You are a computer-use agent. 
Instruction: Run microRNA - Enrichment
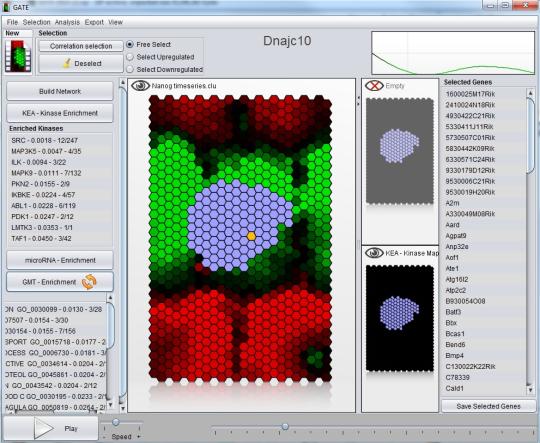[x=60, y=260]
